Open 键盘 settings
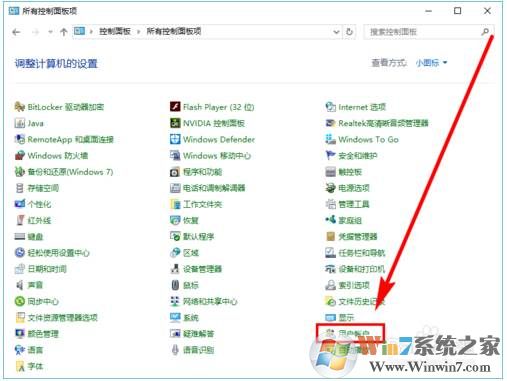The image size is (507, 381). click(x=29, y=237)
